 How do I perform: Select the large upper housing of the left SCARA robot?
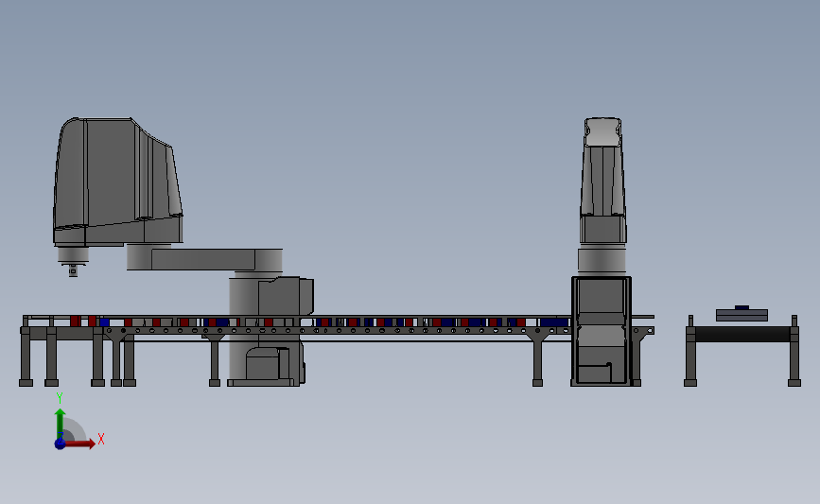117,181
